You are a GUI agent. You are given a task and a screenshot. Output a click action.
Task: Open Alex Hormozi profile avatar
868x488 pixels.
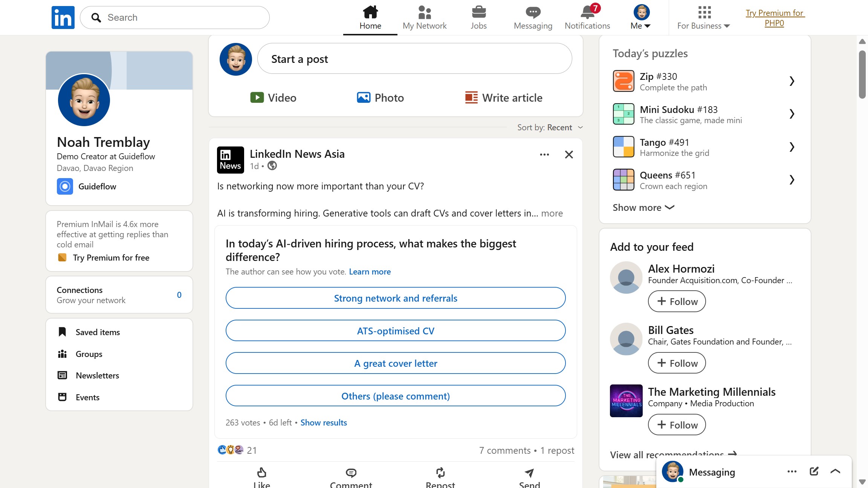tap(626, 278)
